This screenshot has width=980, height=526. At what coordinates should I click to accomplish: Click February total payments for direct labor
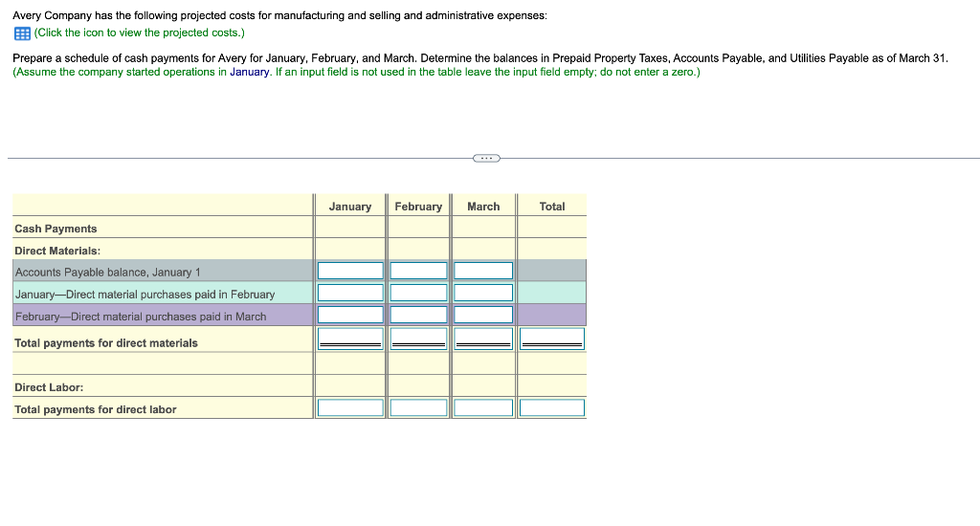[x=418, y=407]
